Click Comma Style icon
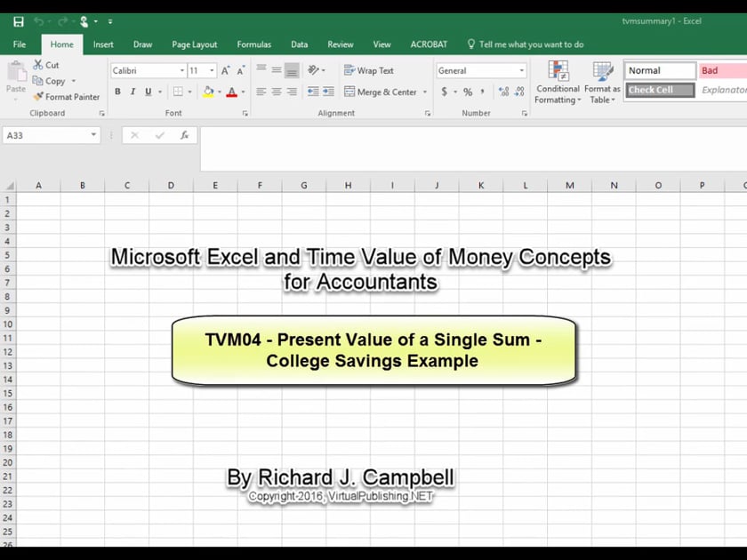The width and height of the screenshot is (747, 560). [x=483, y=92]
